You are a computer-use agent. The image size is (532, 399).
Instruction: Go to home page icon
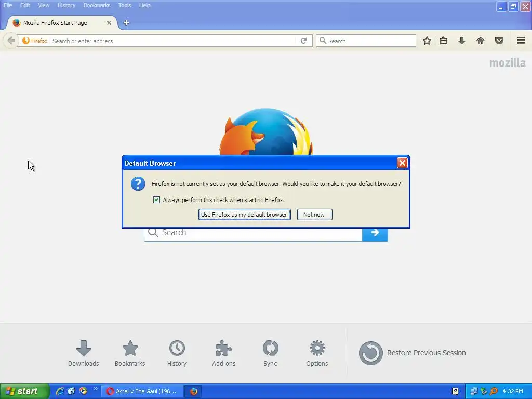481,41
